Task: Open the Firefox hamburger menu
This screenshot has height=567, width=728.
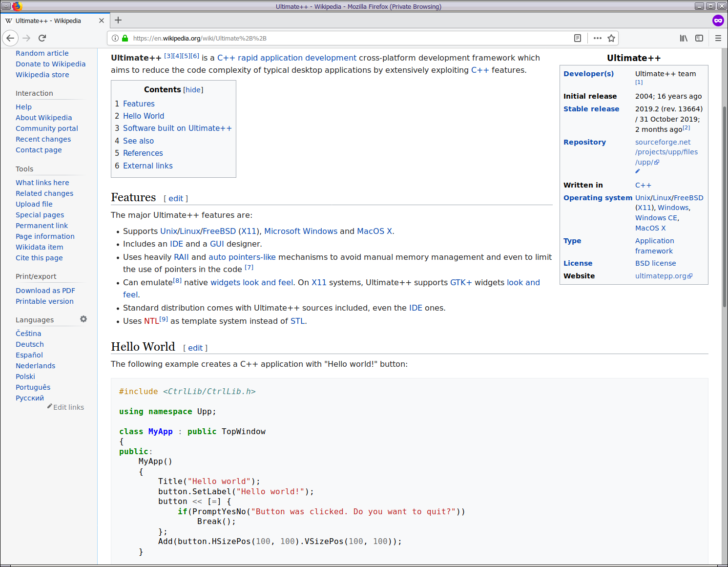Action: (x=718, y=38)
